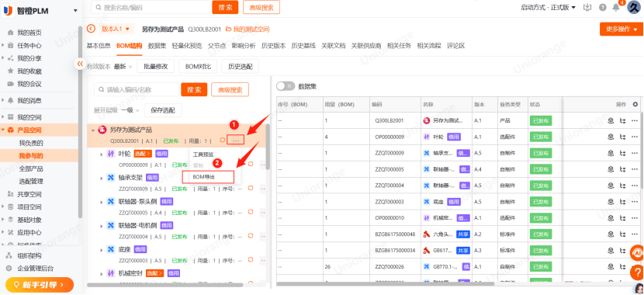This screenshot has width=644, height=295.
Task: Focus the 请输入编码/名称 tree search field
Action: coord(137,89)
